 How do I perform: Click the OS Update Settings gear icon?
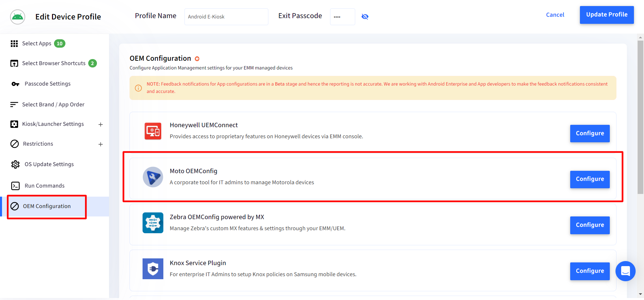(x=15, y=164)
